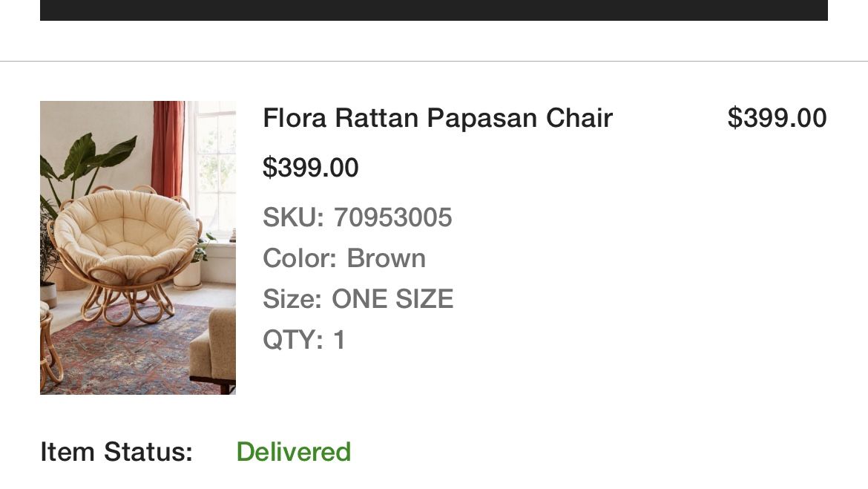Image resolution: width=868 pixels, height=489 pixels.
Task: Click the Size label
Action: pyautogui.click(x=292, y=299)
